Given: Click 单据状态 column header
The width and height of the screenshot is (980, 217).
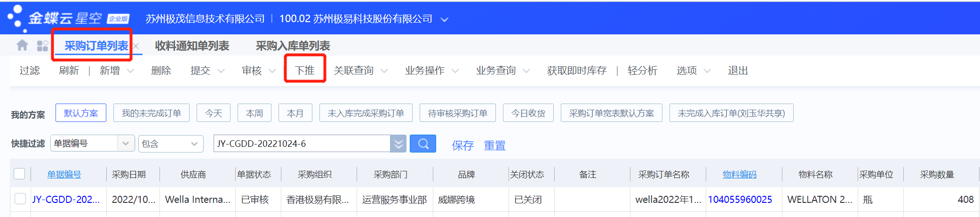Looking at the screenshot, I should [x=254, y=174].
